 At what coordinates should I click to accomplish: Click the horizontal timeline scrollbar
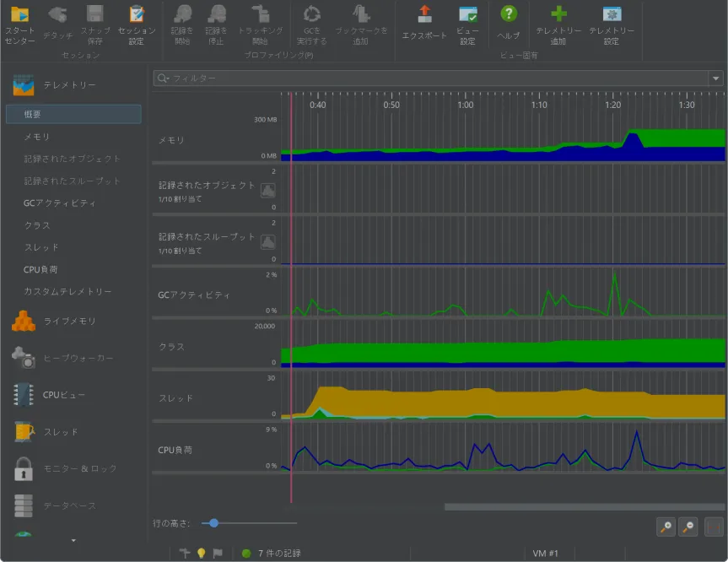click(585, 507)
